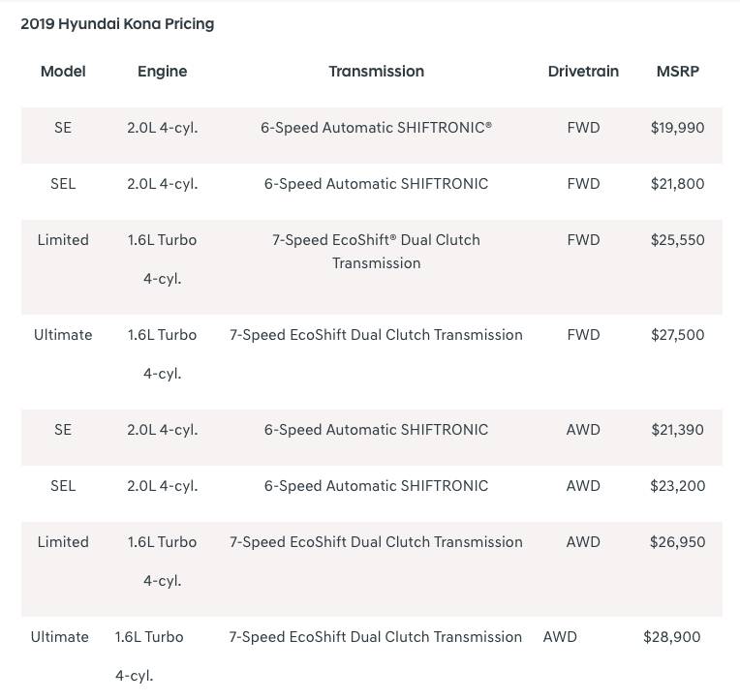
Task: Click the $19,990 price cell
Action: click(x=678, y=128)
